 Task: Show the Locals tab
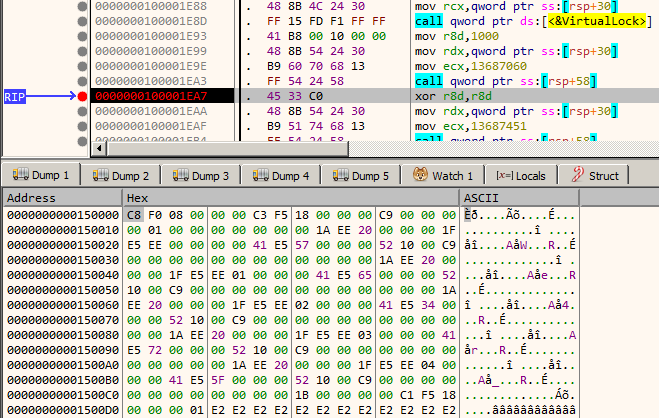(521, 176)
